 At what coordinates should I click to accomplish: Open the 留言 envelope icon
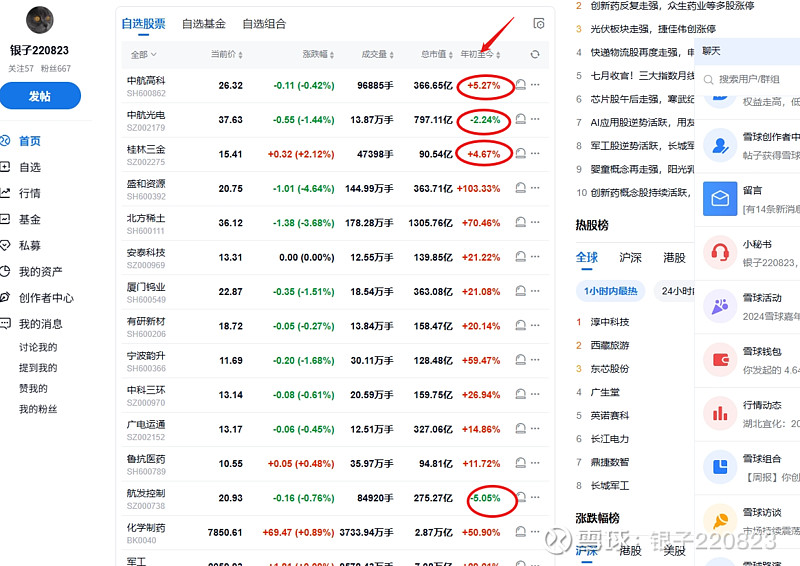(x=720, y=199)
